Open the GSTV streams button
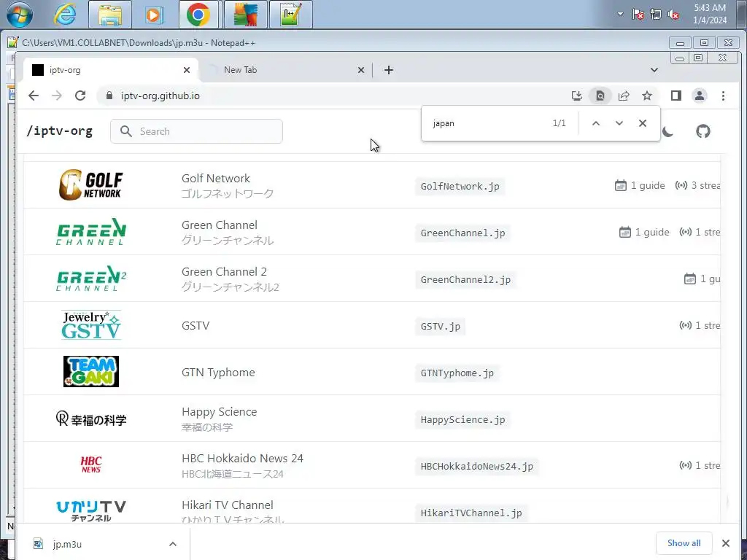 (x=700, y=325)
